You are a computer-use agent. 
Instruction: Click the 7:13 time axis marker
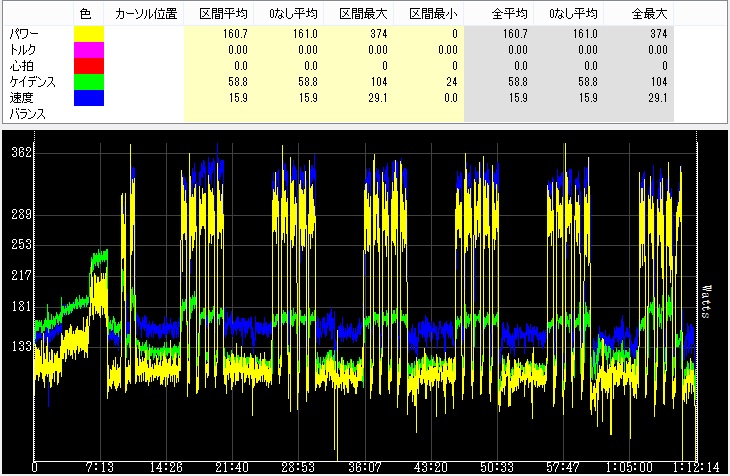click(100, 467)
